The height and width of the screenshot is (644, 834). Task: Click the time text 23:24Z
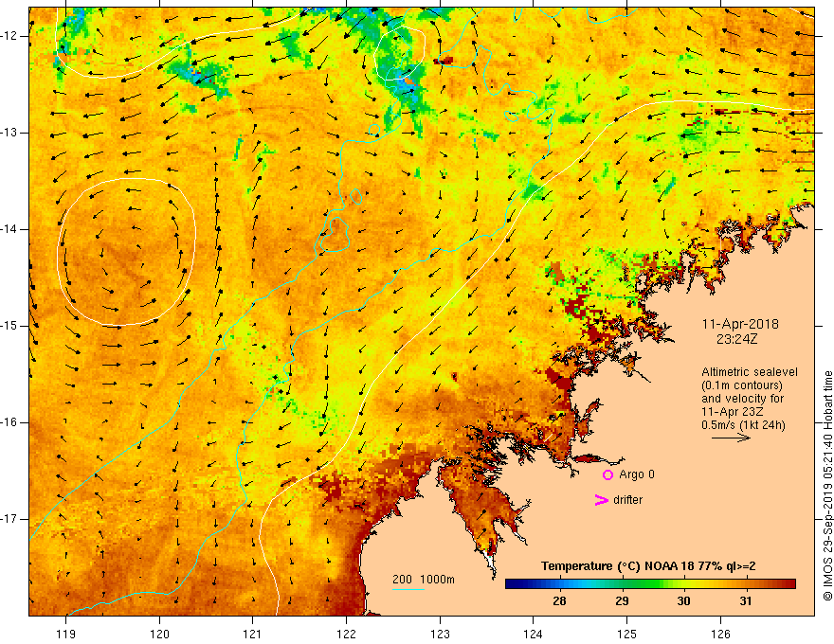pyautogui.click(x=736, y=338)
